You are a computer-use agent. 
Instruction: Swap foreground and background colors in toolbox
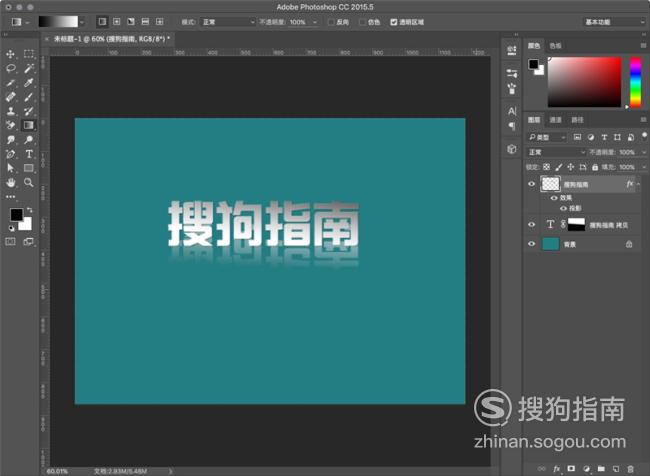29,210
